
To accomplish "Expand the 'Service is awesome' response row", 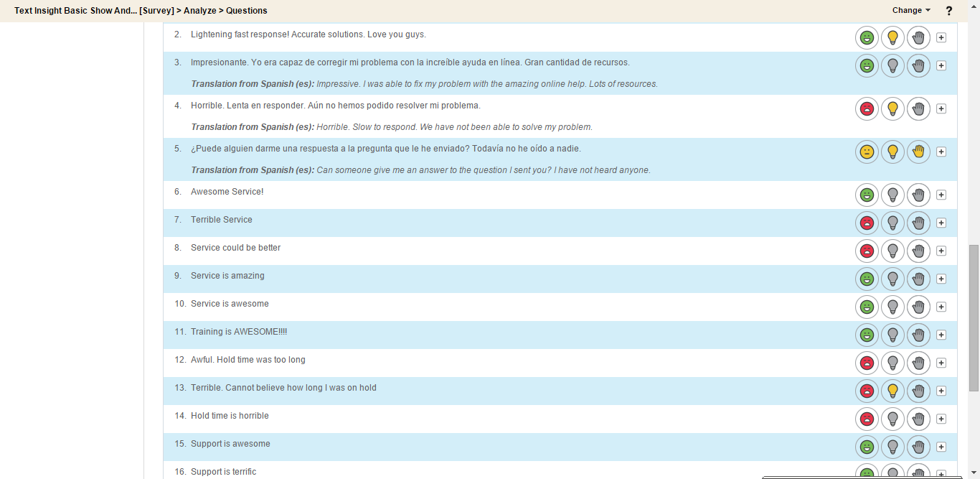I will 941,307.
